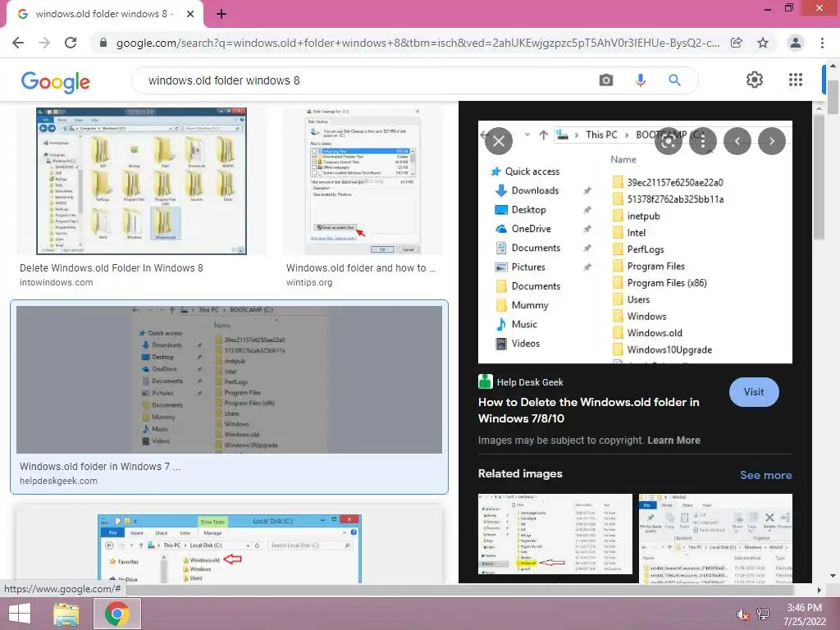Open the taskbar clock showing 3:46 PM
This screenshot has height=630, width=840.
point(805,614)
